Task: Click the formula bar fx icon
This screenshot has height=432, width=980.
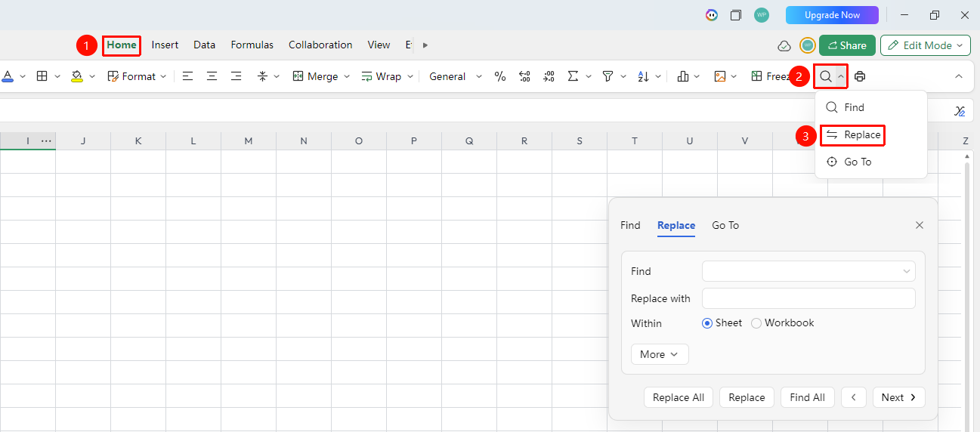Action: (960, 111)
